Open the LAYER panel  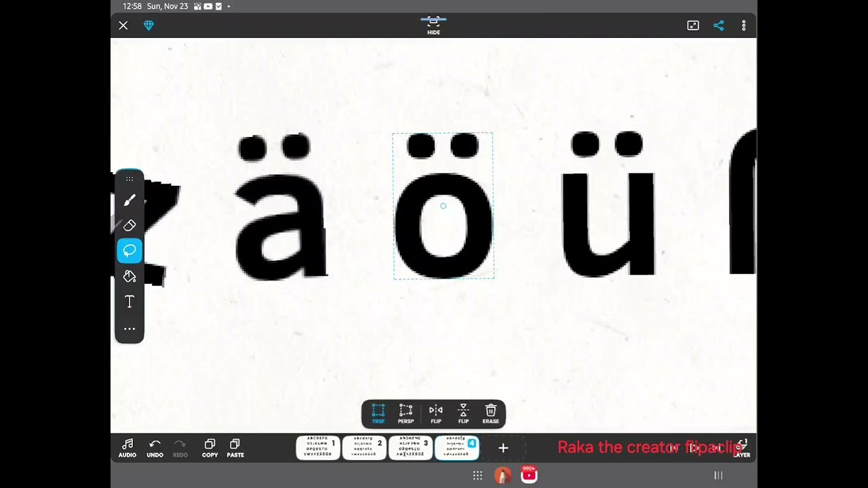click(x=742, y=448)
